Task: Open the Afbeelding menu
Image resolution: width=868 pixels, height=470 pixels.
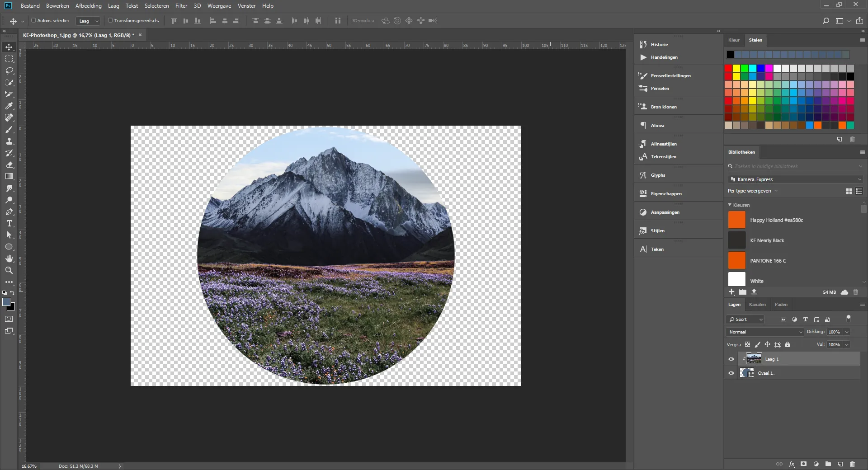Action: pos(89,6)
